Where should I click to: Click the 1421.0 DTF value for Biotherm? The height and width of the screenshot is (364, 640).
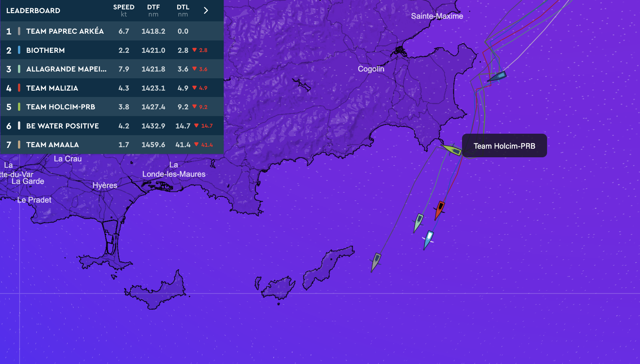[153, 50]
